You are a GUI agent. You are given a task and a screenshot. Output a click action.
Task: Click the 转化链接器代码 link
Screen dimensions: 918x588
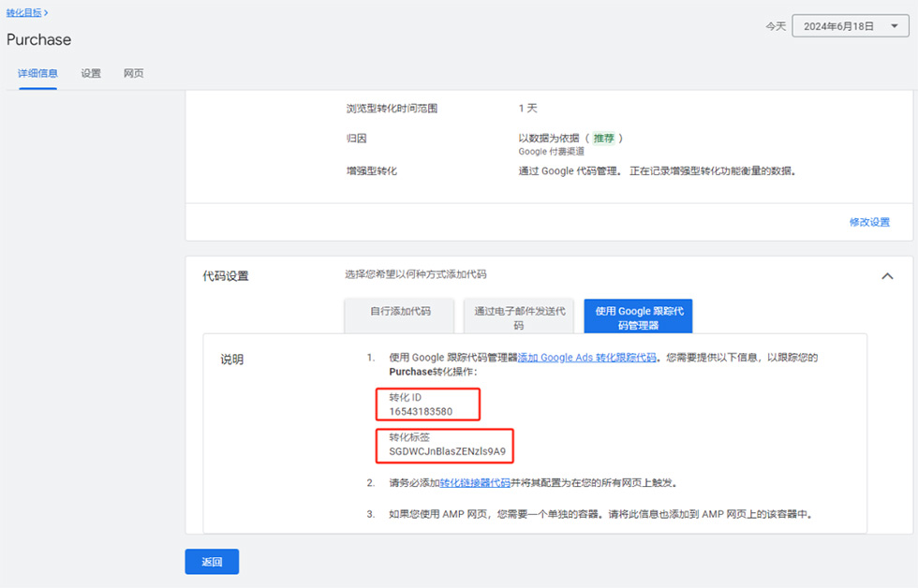tap(475, 483)
